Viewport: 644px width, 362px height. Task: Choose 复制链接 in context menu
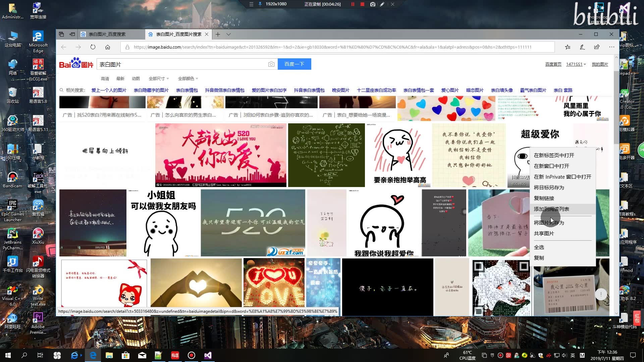562,198
